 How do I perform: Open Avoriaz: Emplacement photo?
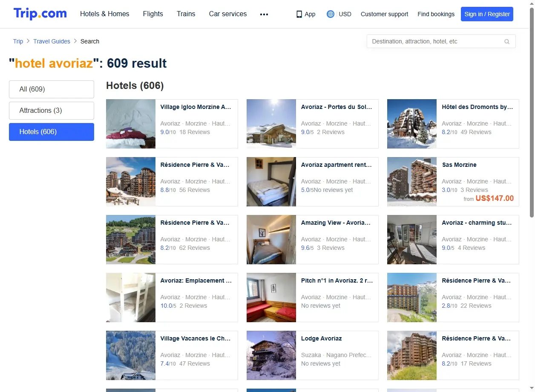click(131, 298)
